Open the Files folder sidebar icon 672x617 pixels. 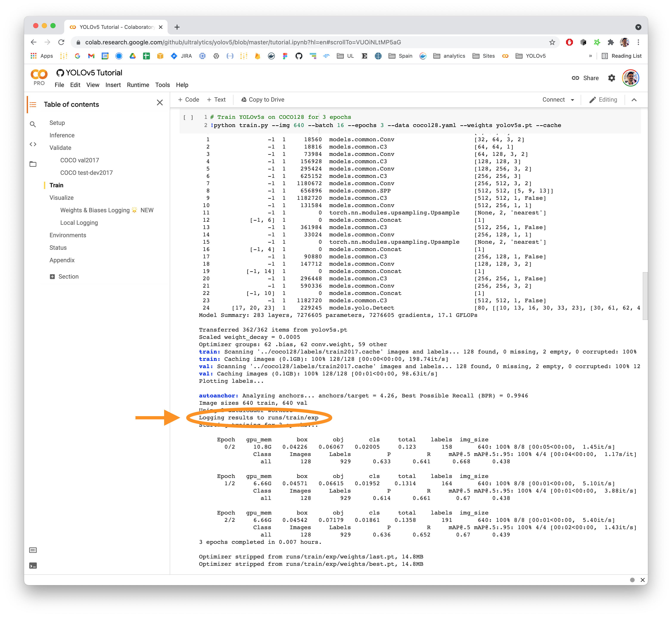tap(33, 164)
